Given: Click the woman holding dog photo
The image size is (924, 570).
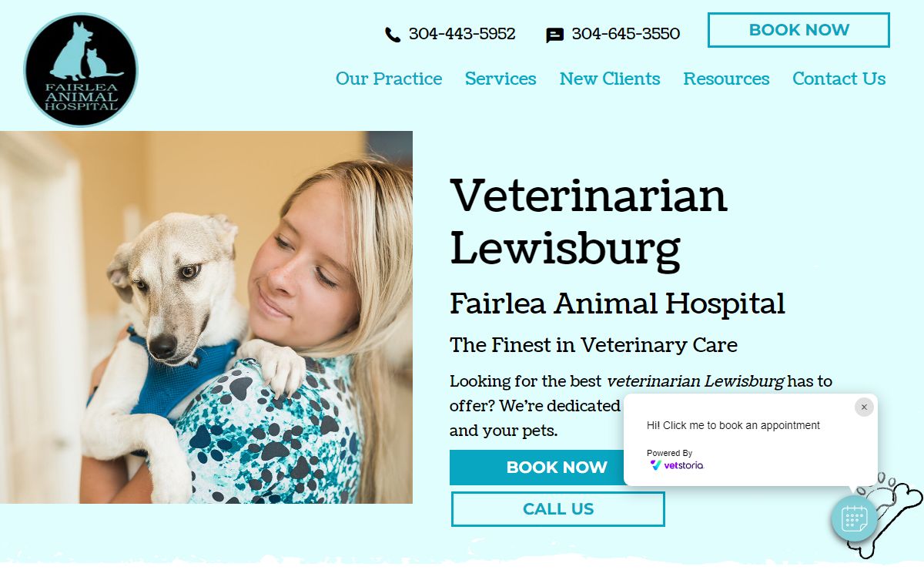Looking at the screenshot, I should point(206,317).
